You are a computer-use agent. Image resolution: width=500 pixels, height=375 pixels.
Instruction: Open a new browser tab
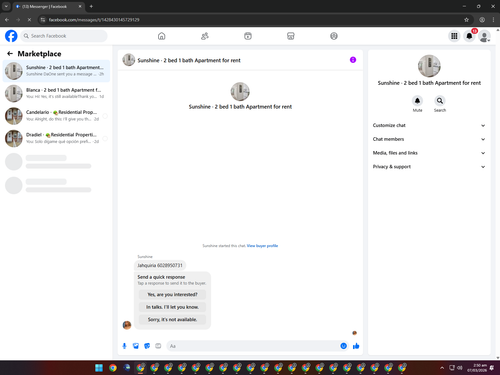(91, 6)
